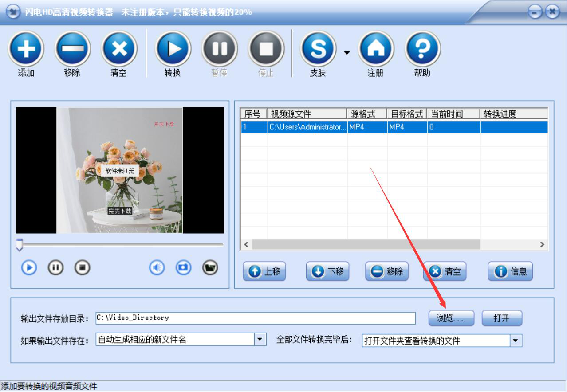
Task: Click the preview seek slider handle
Action: tap(19, 245)
